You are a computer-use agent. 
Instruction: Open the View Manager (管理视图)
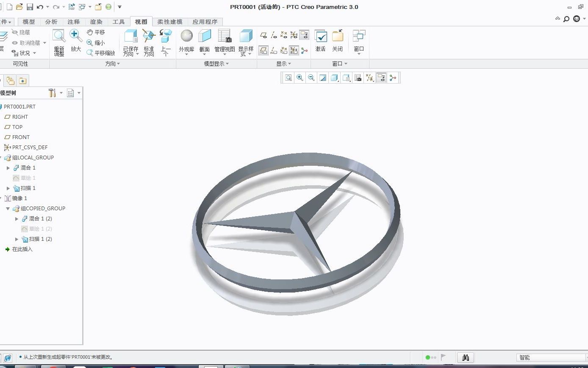[x=225, y=41]
